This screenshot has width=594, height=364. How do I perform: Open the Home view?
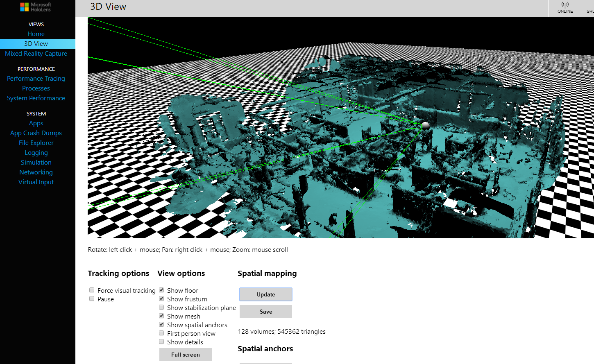pyautogui.click(x=36, y=34)
